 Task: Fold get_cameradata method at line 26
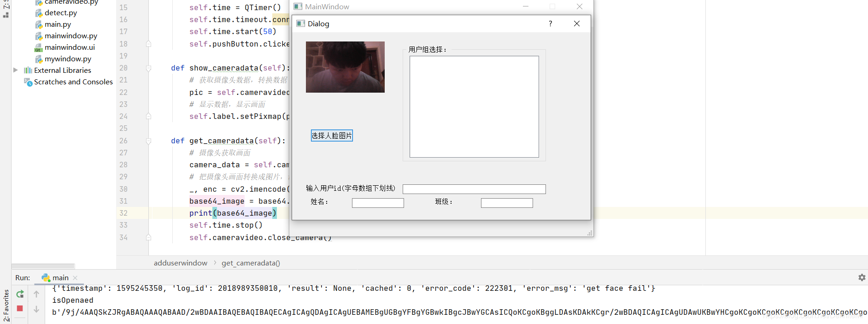click(148, 141)
